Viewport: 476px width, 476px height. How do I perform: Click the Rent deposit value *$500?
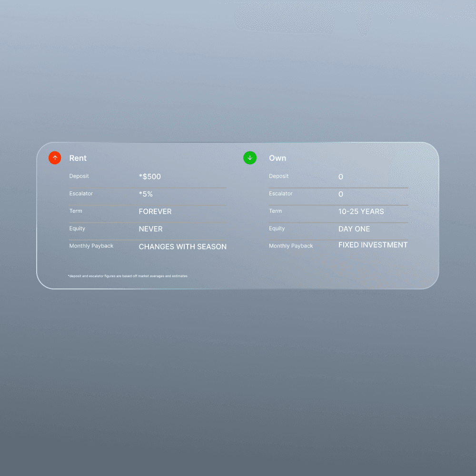149,177
